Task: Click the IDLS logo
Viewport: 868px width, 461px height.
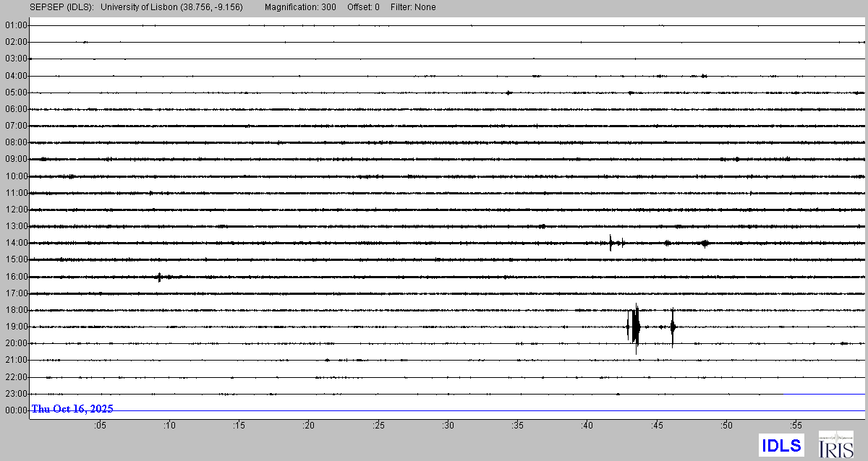Action: [781, 444]
